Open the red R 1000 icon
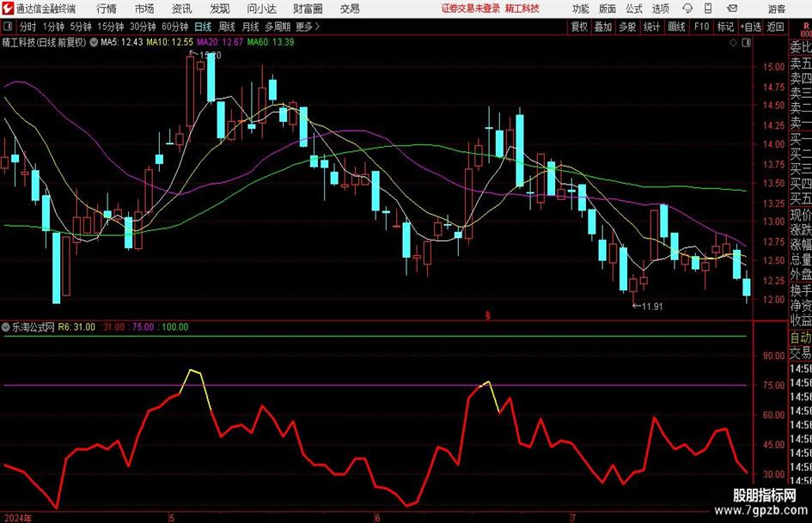 (806, 29)
